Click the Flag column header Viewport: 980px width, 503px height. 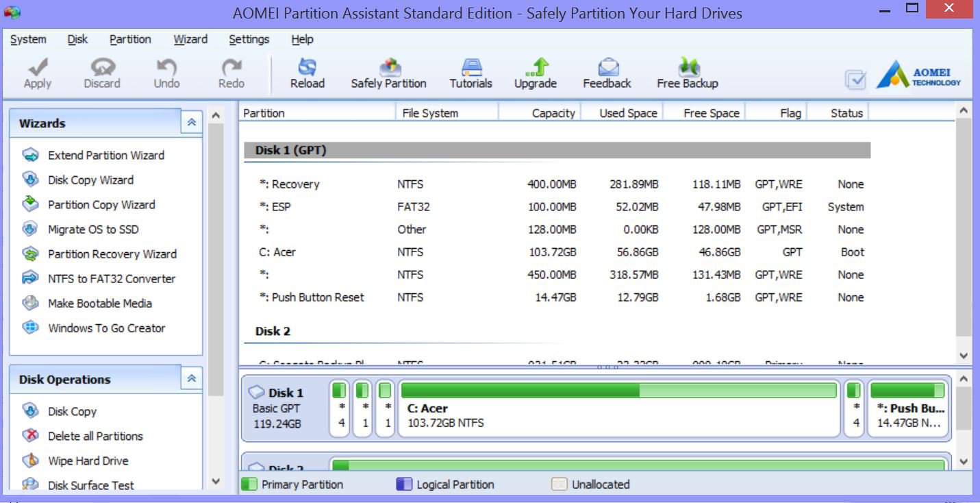777,113
